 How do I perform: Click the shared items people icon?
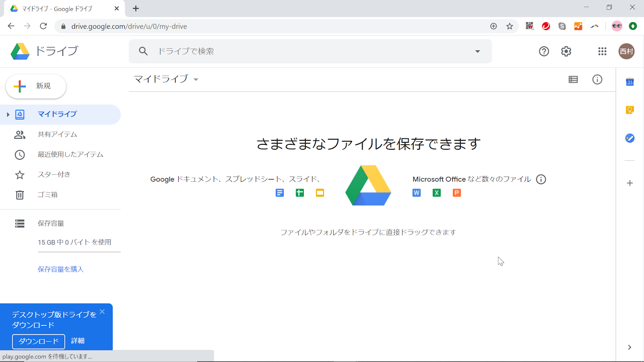point(20,135)
